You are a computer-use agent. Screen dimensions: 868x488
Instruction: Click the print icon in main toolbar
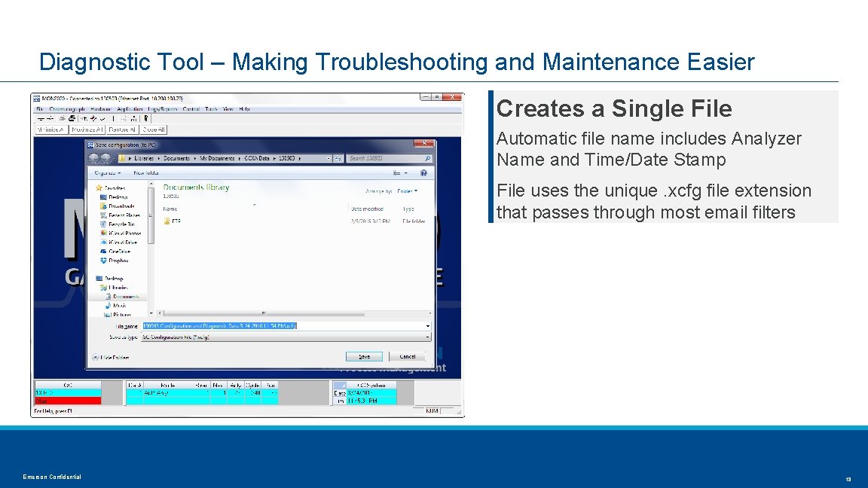pos(72,118)
